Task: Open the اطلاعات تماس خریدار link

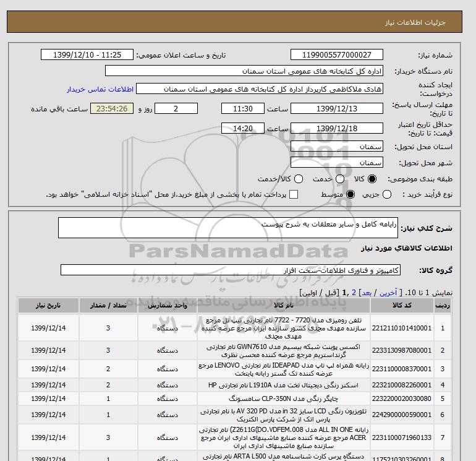Action: (x=100, y=89)
